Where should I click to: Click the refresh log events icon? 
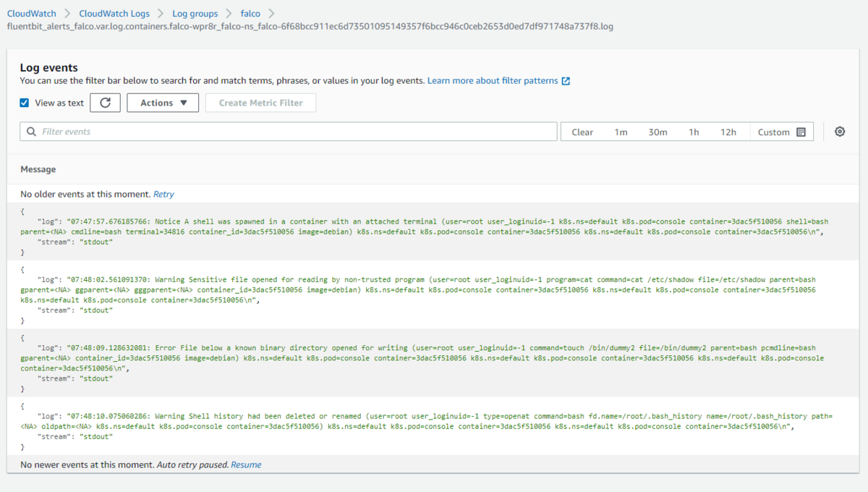click(x=106, y=103)
